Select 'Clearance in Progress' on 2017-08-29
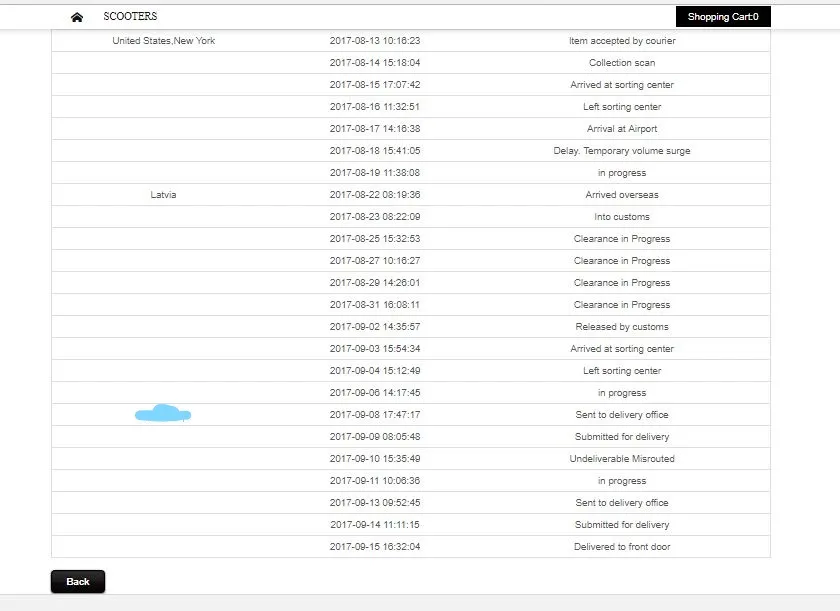 [622, 283]
